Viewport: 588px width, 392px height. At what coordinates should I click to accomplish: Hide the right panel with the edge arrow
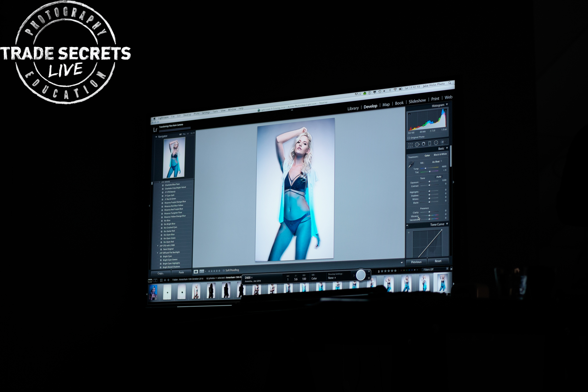pos(454,182)
